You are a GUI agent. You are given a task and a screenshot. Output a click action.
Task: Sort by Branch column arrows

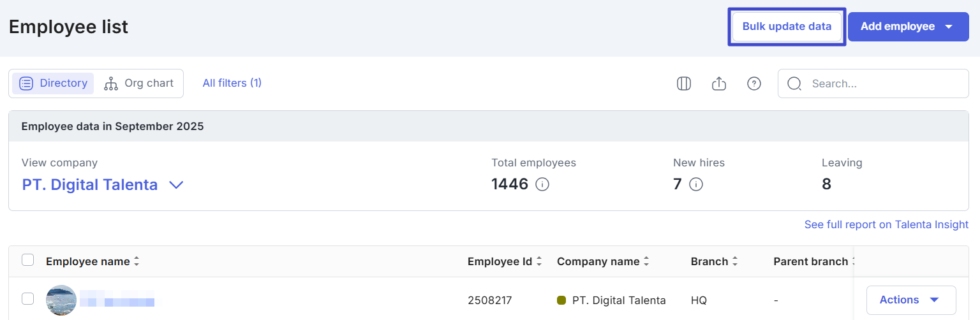click(735, 262)
